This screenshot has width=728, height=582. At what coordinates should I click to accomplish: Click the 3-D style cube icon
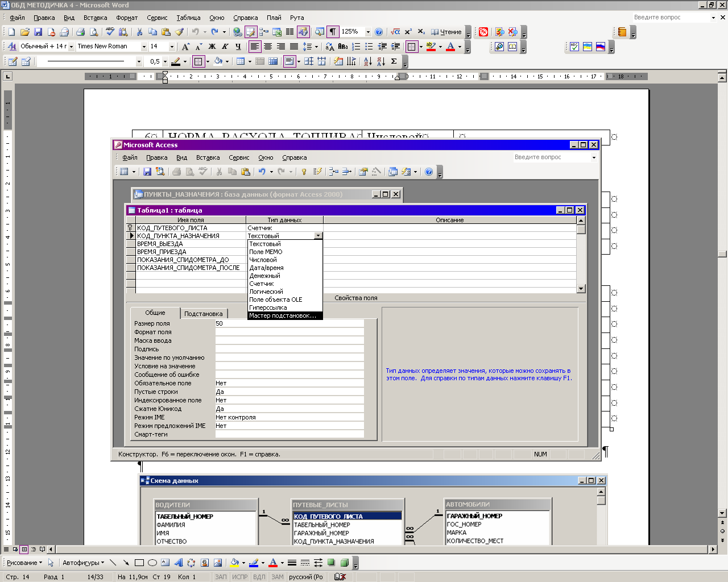point(344,563)
